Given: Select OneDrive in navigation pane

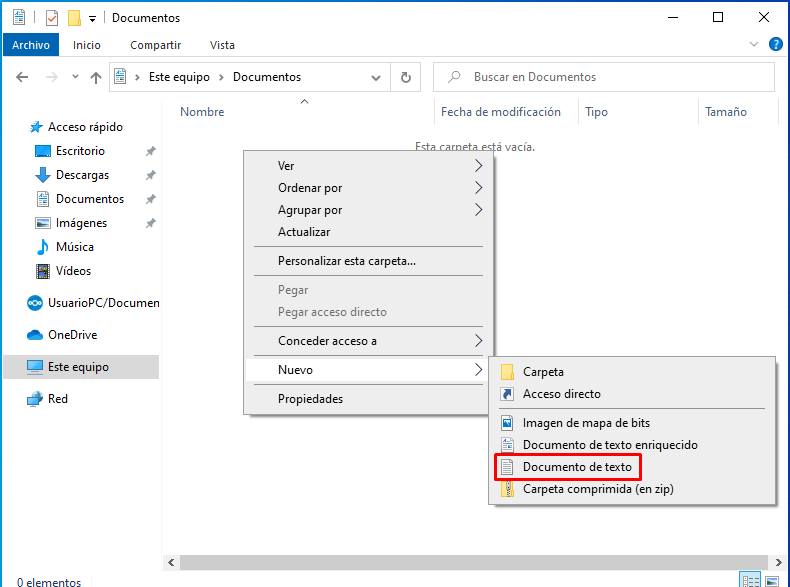Looking at the screenshot, I should click(x=72, y=335).
